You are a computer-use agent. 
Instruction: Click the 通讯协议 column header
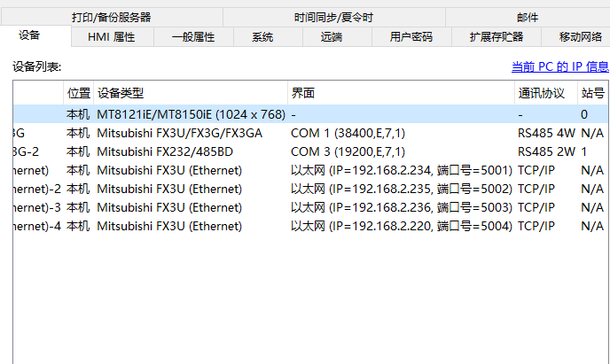541,93
